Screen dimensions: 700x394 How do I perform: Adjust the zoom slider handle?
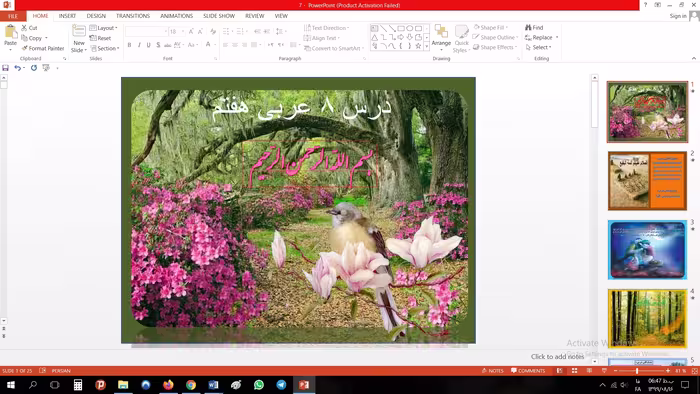[637, 371]
